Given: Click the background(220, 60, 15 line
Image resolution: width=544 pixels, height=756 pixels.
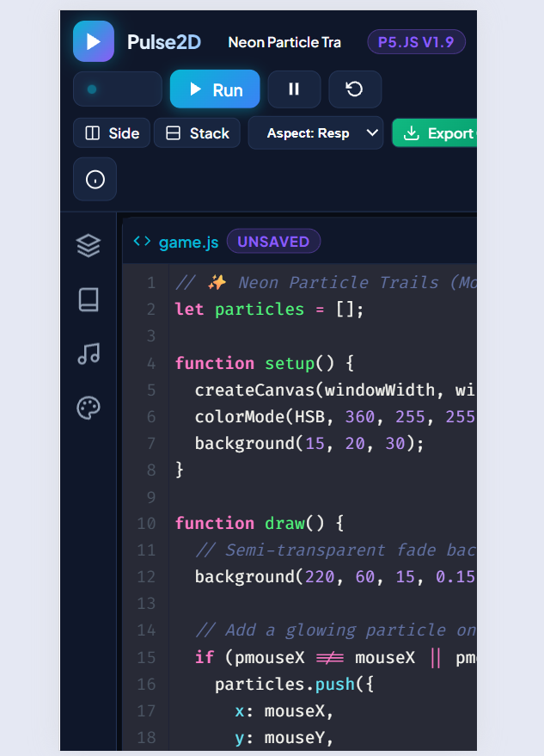Looking at the screenshot, I should coord(335,577).
